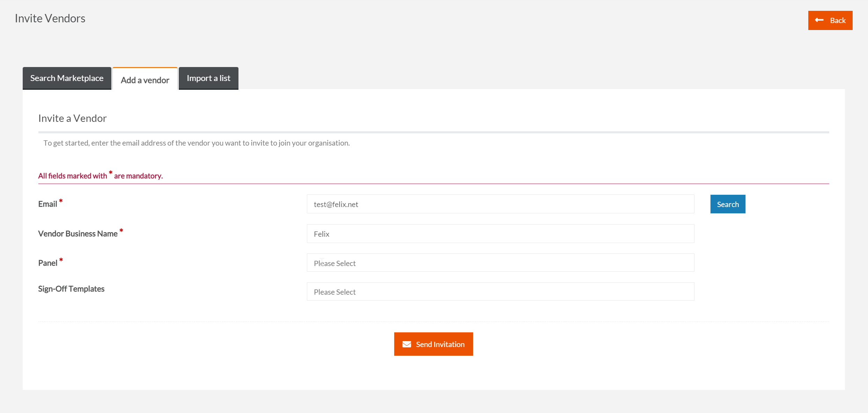Image resolution: width=868 pixels, height=413 pixels.
Task: Focus the Email field containing test@felix.net
Action: pos(500,204)
